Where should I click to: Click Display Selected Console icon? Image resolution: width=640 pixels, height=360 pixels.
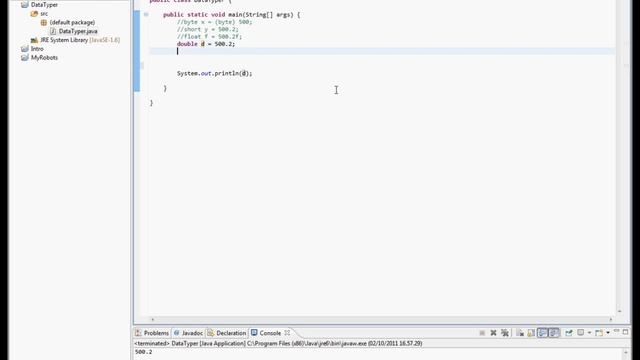coord(580,333)
